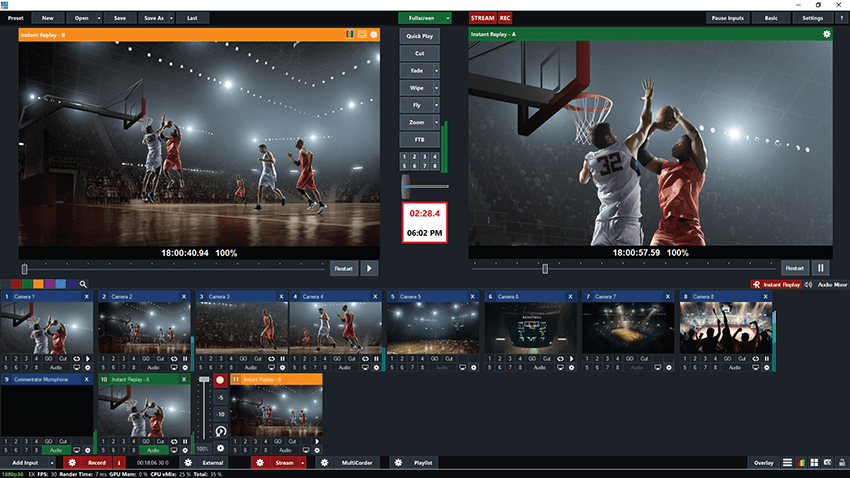Select the orange color tag swatch
Image resolution: width=850 pixels, height=478 pixels.
38,284
